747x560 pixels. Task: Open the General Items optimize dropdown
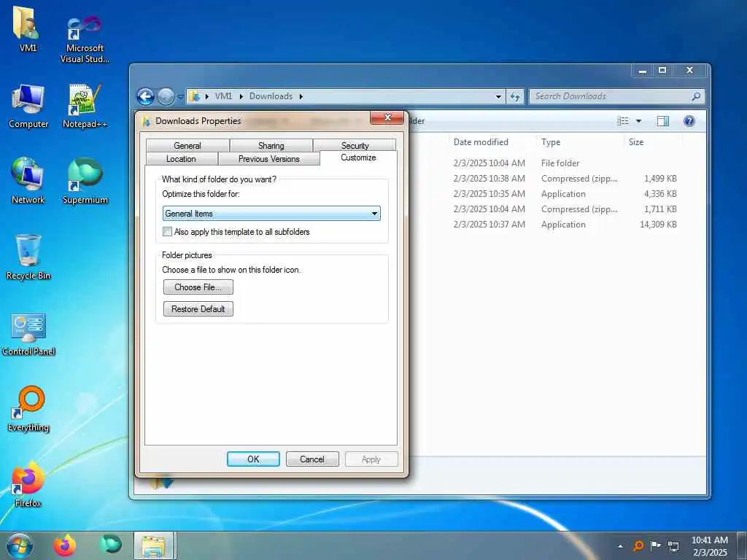pyautogui.click(x=271, y=214)
